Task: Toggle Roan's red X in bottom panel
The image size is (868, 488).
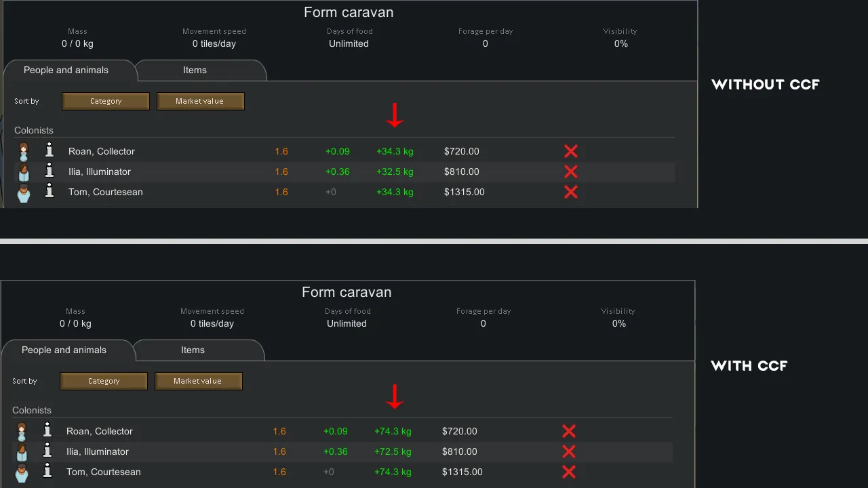Action: (x=569, y=431)
